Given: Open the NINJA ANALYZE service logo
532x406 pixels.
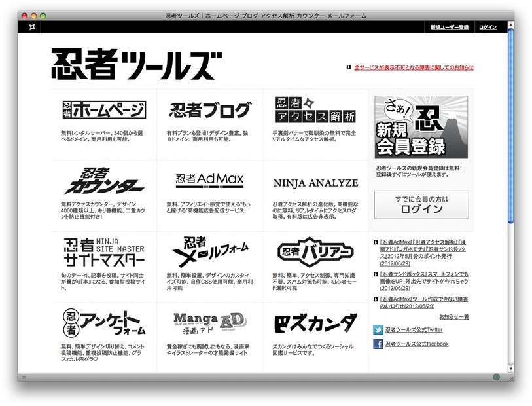Looking at the screenshot, I should point(316,183).
